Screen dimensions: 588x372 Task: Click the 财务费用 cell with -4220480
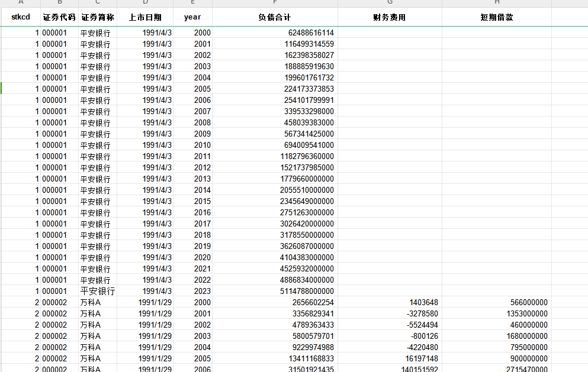coord(390,347)
